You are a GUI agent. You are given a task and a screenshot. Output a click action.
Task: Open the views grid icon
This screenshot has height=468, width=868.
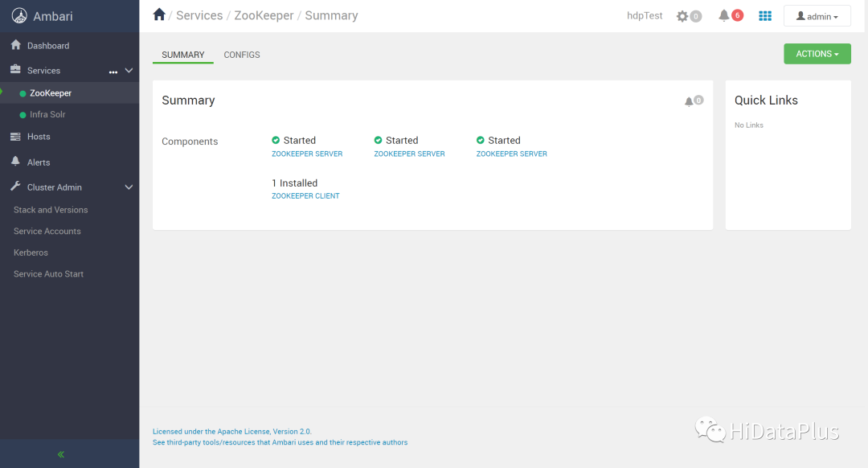point(765,16)
